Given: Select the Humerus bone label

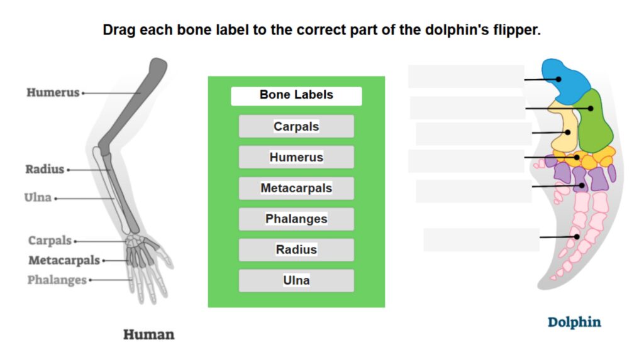Looking at the screenshot, I should [296, 157].
